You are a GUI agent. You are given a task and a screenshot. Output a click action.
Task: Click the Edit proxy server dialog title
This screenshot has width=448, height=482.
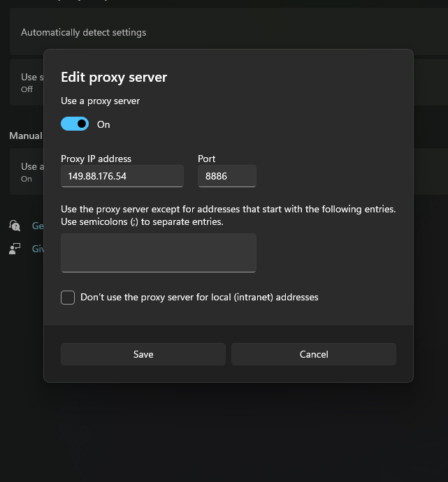click(114, 77)
